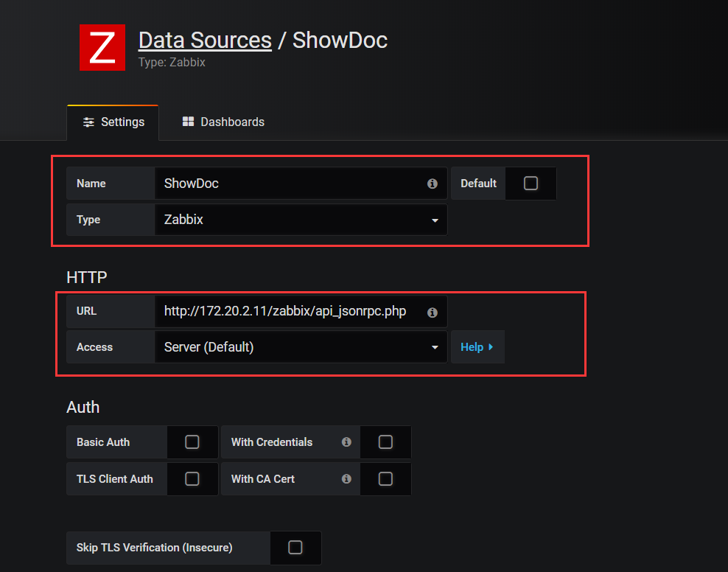Open the Data Sources breadcrumb link
728x572 pixels.
[205, 40]
